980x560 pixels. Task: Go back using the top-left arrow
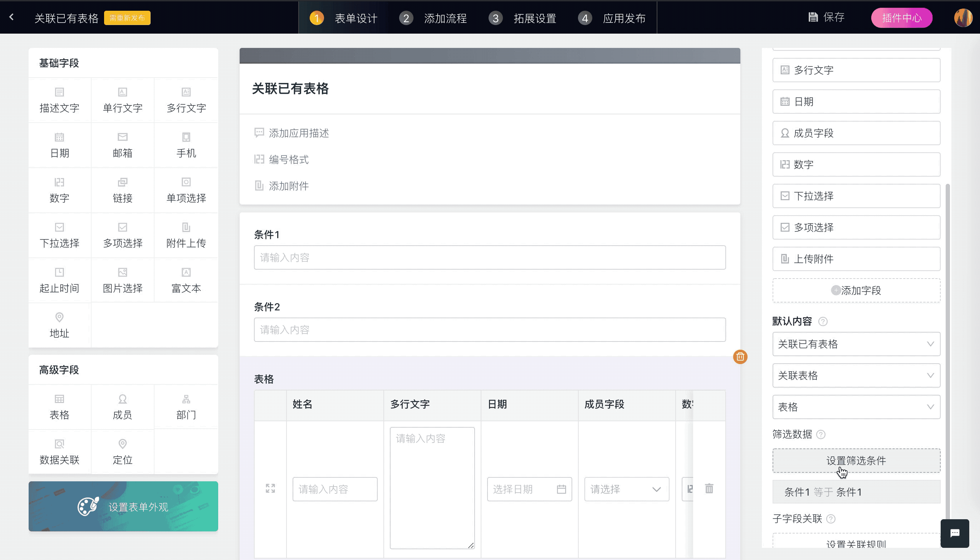(x=11, y=17)
